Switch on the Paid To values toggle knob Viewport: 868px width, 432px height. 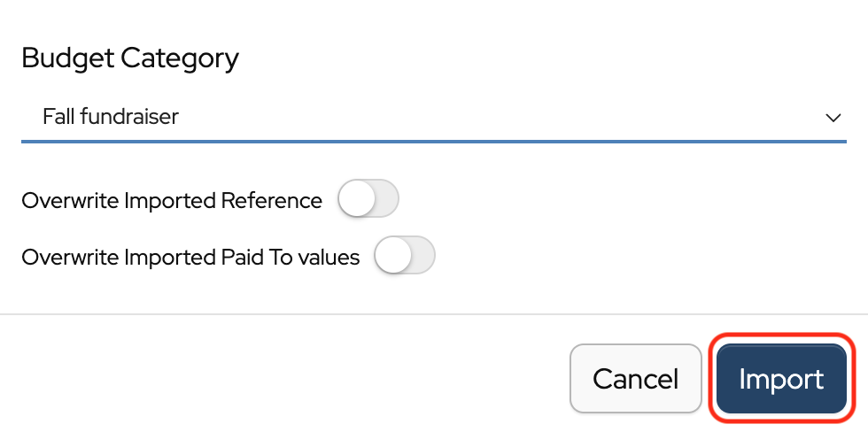point(393,257)
